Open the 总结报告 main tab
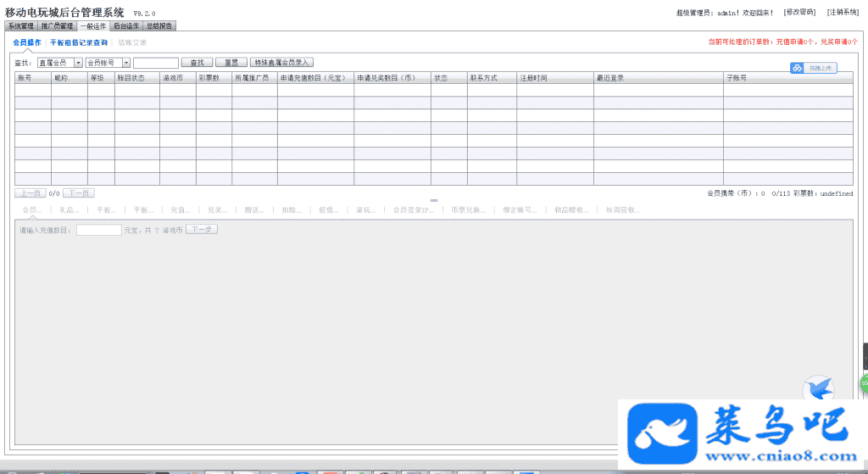Viewport: 868px width, 474px height. point(159,26)
